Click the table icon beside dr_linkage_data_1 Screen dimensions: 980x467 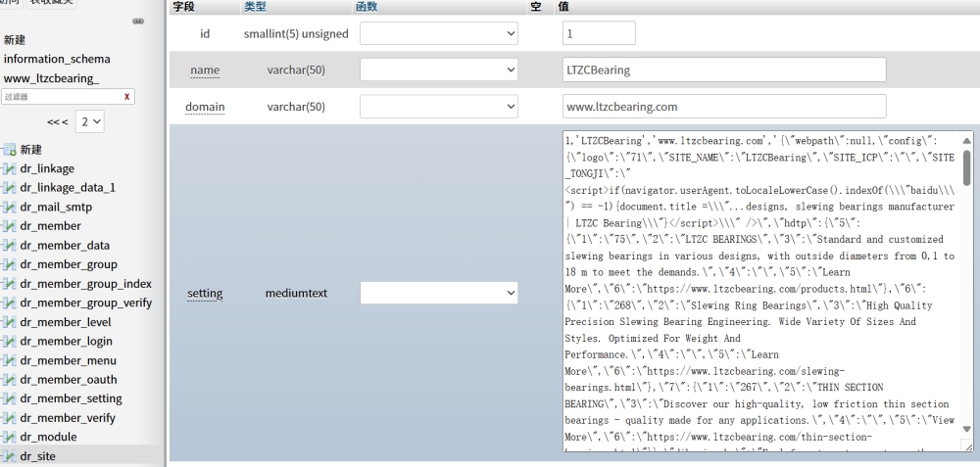[x=9, y=188]
